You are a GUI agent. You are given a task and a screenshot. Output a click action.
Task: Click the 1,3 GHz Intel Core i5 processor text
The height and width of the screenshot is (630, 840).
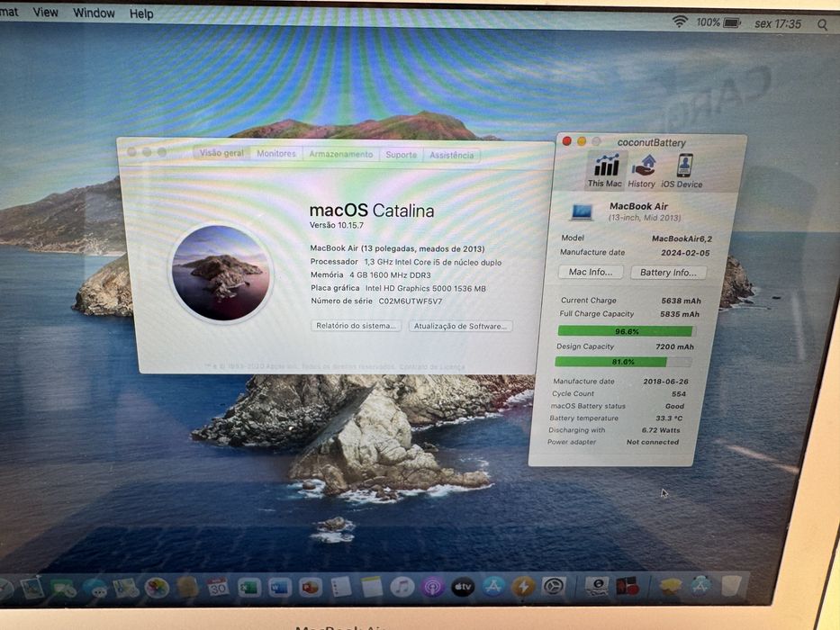click(x=433, y=262)
